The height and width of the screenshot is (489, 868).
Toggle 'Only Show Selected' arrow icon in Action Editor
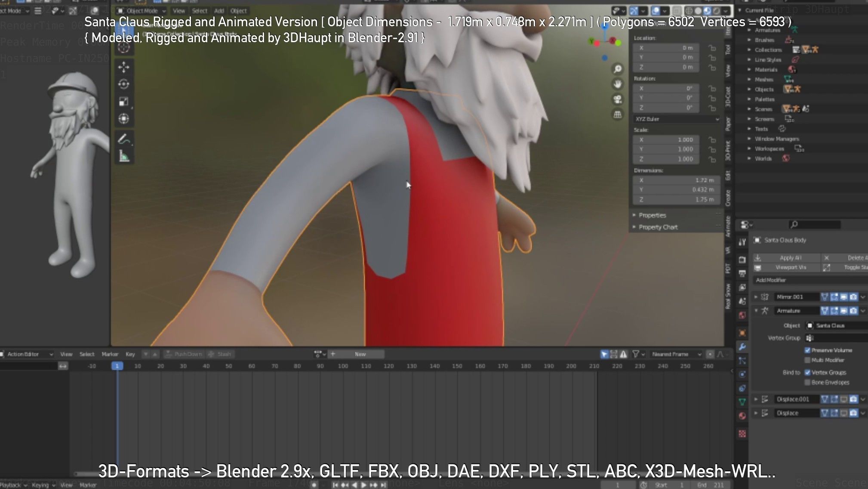pyautogui.click(x=604, y=354)
